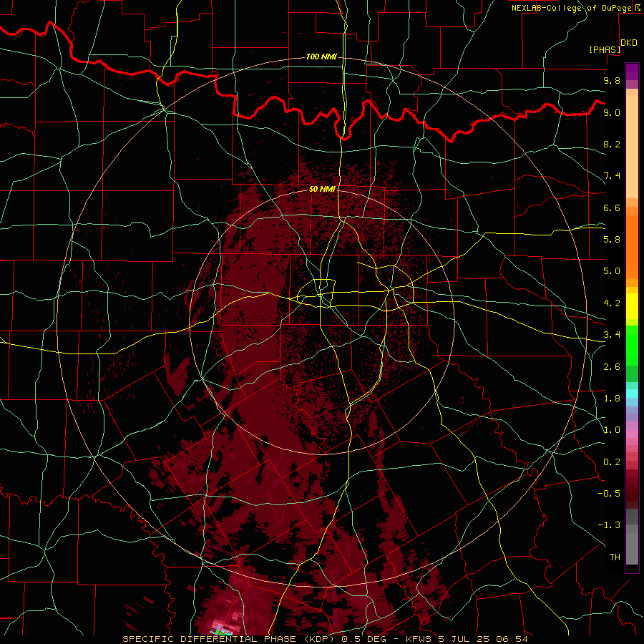Click the 5.8 scale value
This screenshot has height=644, width=644.
point(612,240)
